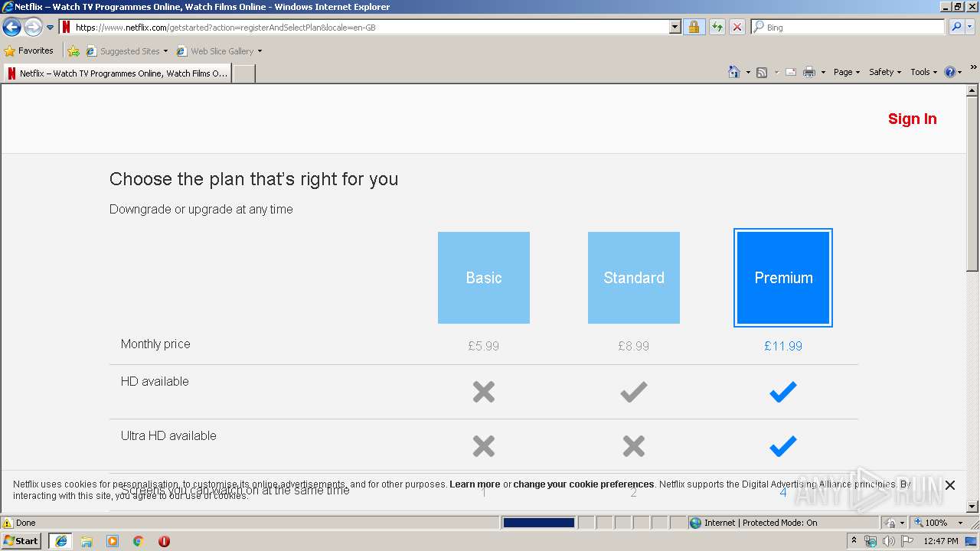The width and height of the screenshot is (980, 551).
Task: Click the RSS feeds icon
Action: pyautogui.click(x=762, y=73)
